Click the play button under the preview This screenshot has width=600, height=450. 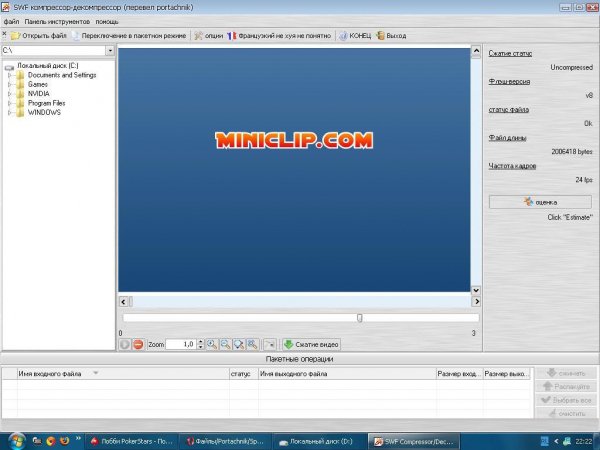pyautogui.click(x=124, y=344)
